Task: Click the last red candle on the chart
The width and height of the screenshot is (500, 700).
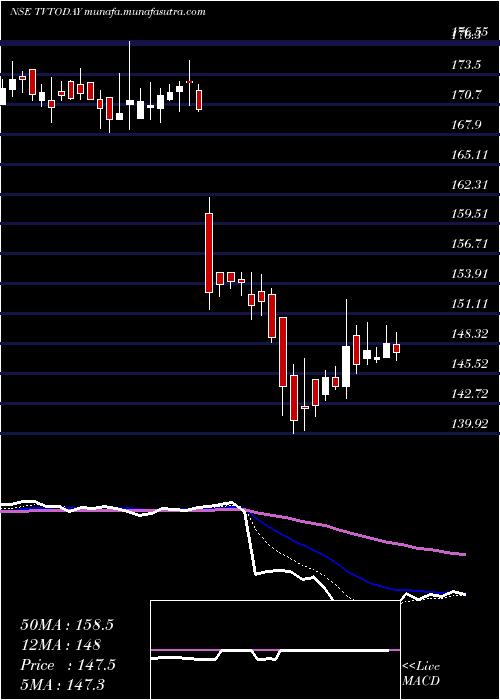Action: point(396,348)
